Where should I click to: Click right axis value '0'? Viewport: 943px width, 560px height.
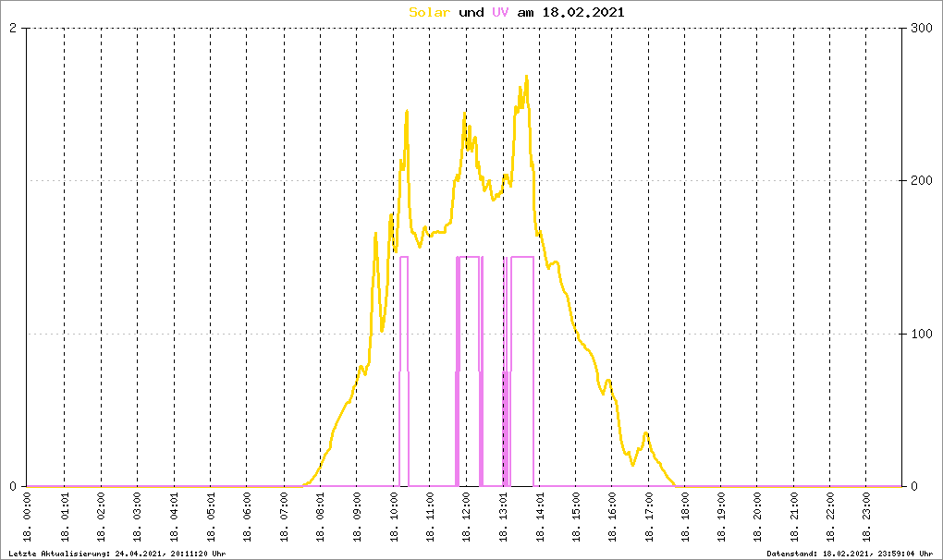(914, 486)
